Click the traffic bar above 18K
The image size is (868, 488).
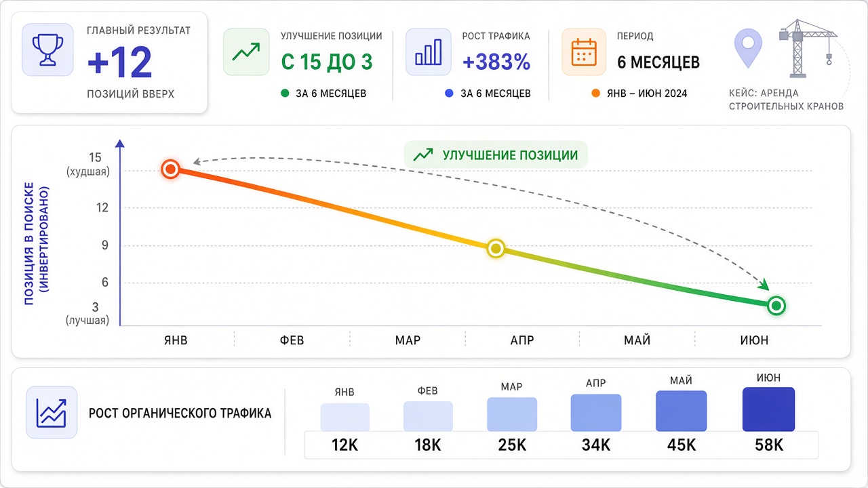click(x=428, y=416)
